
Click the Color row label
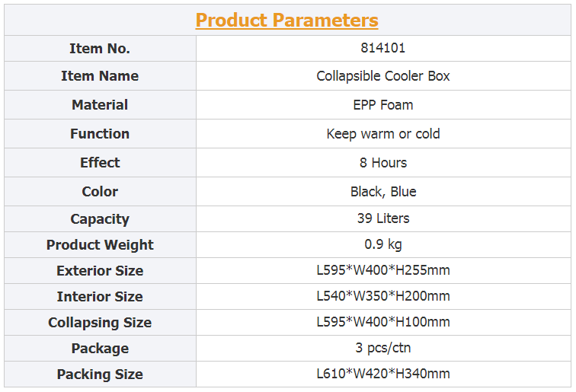[x=100, y=192]
